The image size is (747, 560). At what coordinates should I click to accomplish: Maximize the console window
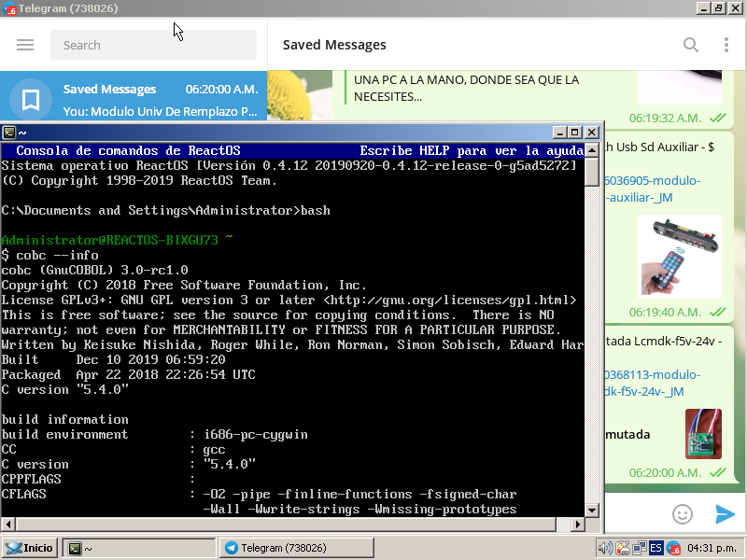575,132
